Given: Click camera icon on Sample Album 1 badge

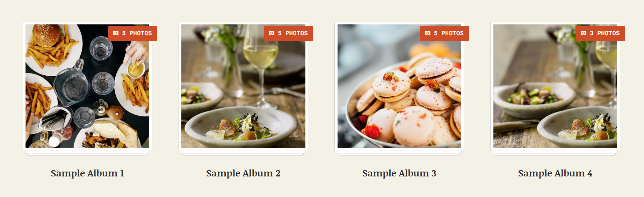Looking at the screenshot, I should click(116, 33).
